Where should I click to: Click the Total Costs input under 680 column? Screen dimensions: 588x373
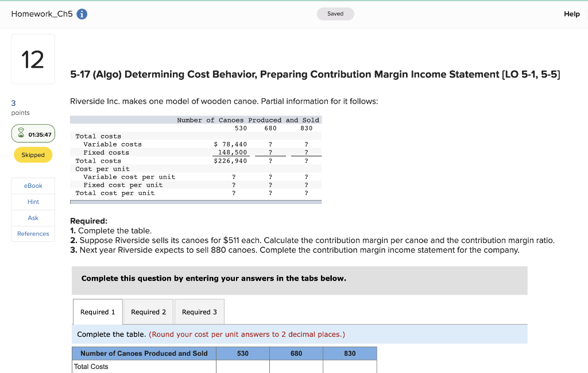point(296,367)
